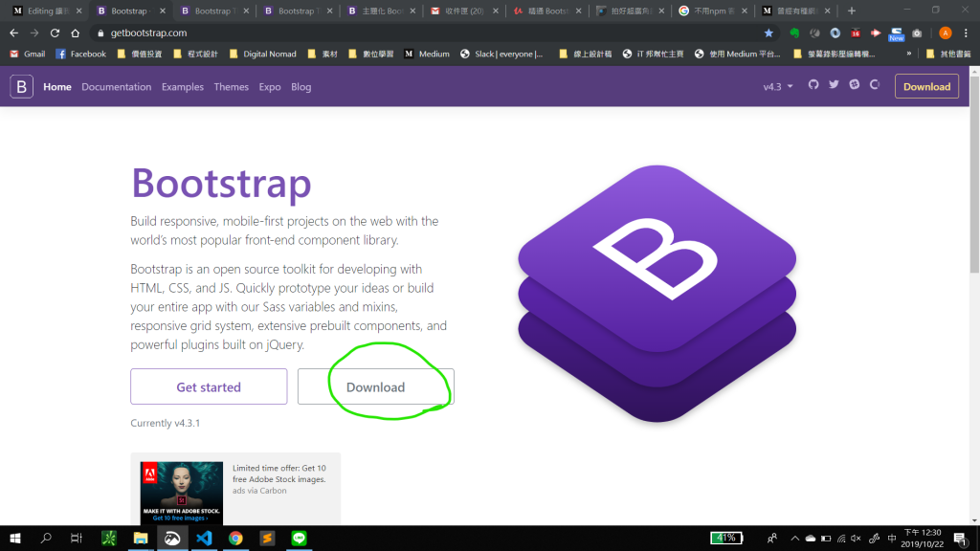This screenshot has width=980, height=551.
Task: Select the Home nav item
Action: click(57, 87)
